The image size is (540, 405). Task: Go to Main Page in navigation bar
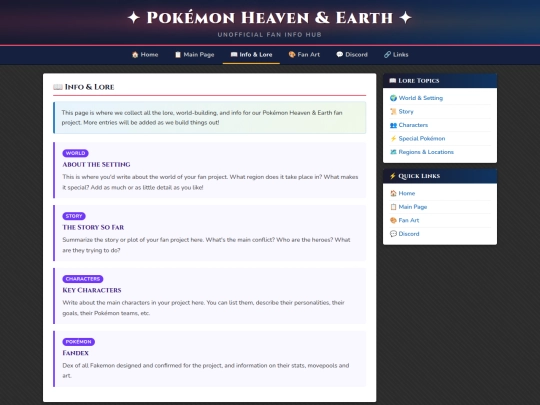tap(195, 54)
